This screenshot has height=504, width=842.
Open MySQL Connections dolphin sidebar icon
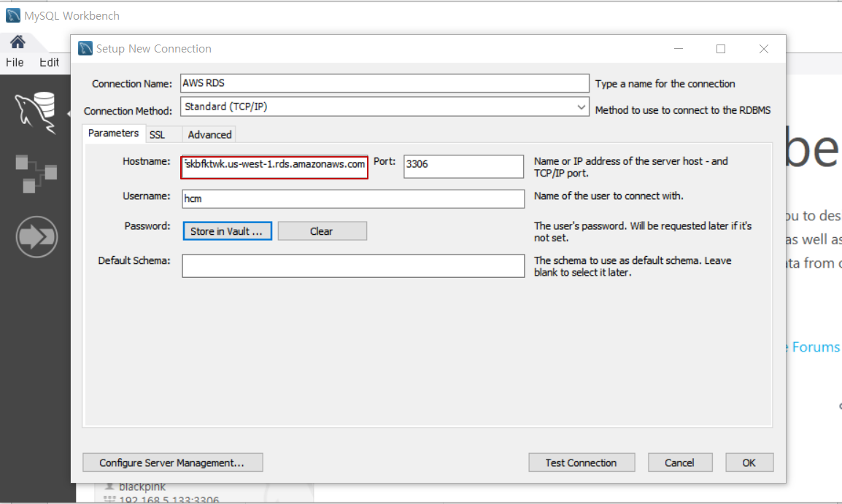click(36, 112)
